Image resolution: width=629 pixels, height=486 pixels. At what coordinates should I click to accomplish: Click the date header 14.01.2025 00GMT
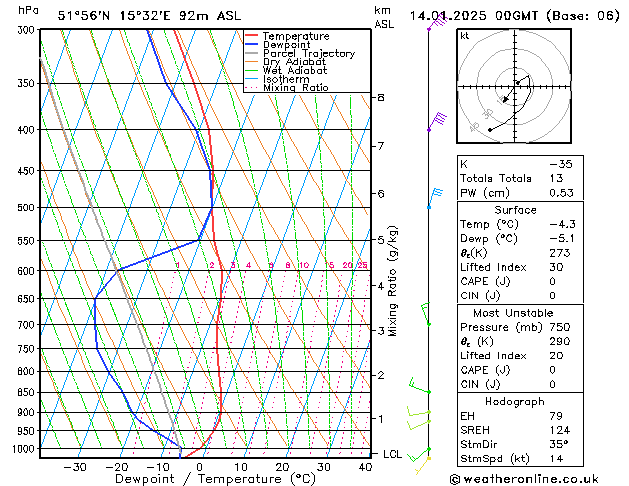[474, 16]
